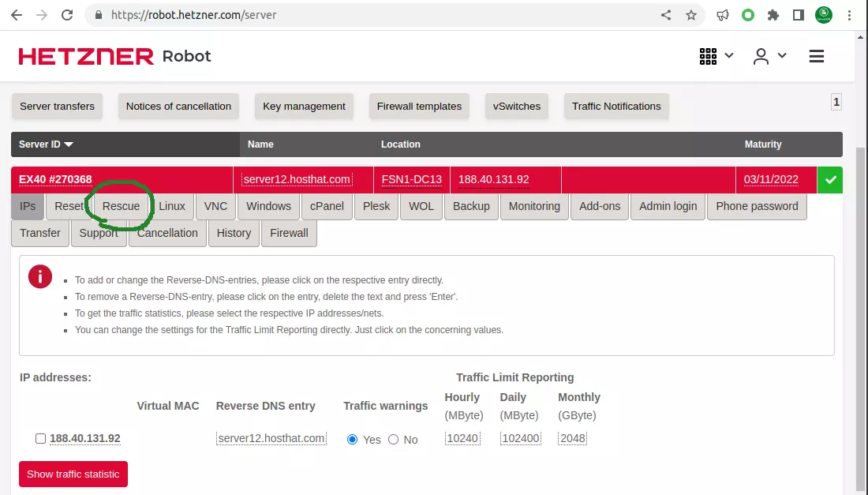
Task: Open the hamburger menu in Robot header
Action: (x=817, y=56)
